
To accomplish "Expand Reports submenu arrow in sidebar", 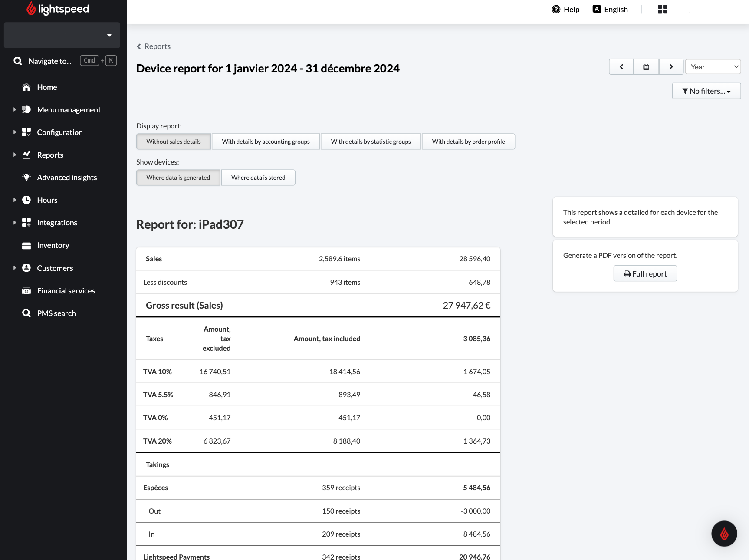I will coord(14,155).
